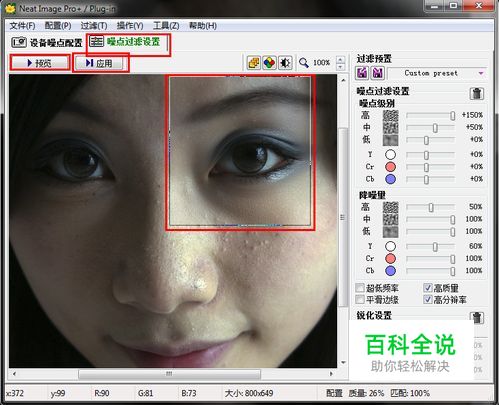This screenshot has width=499, height=405.
Task: Open the 操作(Y) menu
Action: (130, 26)
